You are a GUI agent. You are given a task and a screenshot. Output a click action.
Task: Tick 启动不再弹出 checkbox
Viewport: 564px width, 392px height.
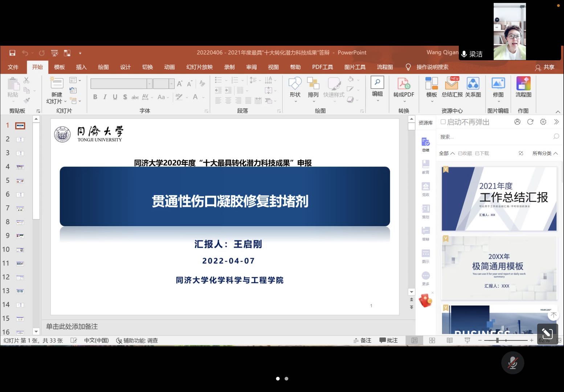coord(443,122)
